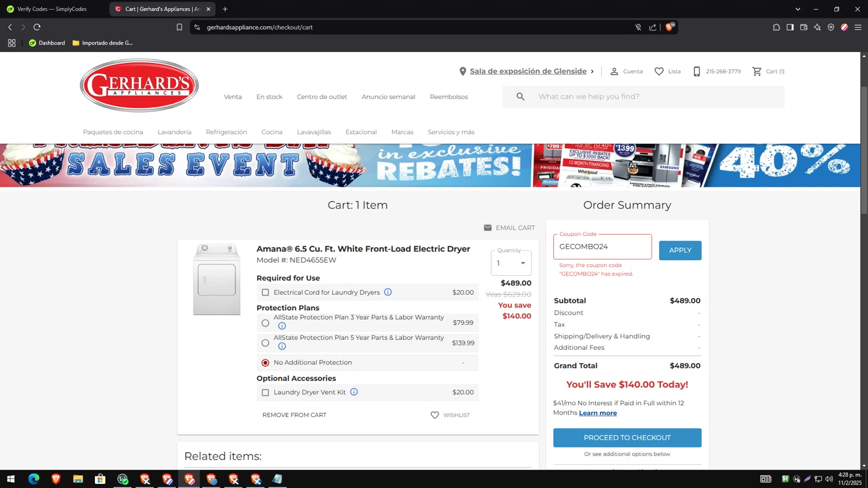Open the Paquetes de cocina category
Screen dimensions: 868x488
pyautogui.click(x=113, y=132)
